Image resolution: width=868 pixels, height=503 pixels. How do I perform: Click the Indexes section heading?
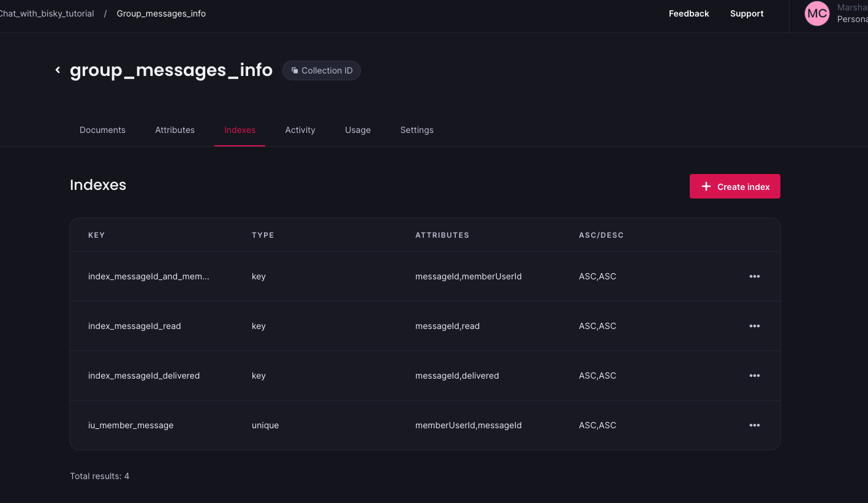(x=98, y=185)
